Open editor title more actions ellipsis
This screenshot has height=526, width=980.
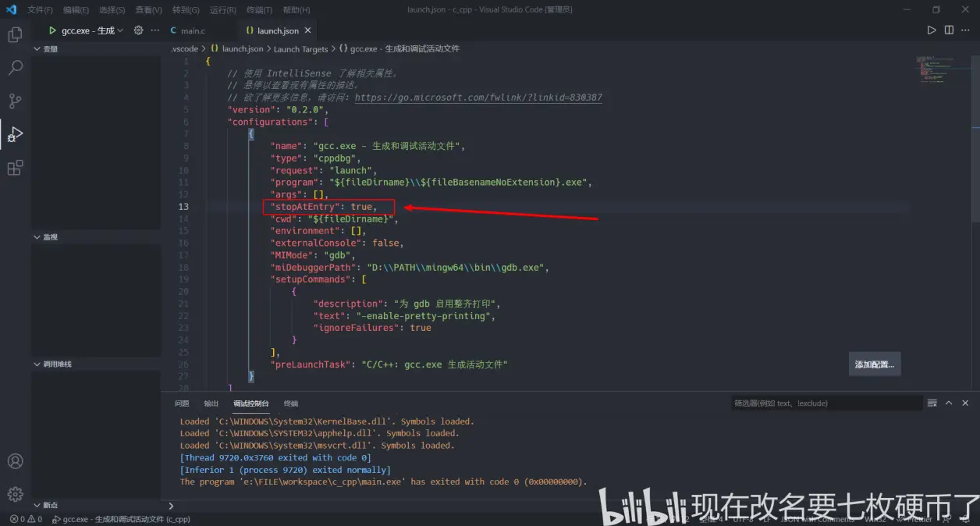coord(967,30)
